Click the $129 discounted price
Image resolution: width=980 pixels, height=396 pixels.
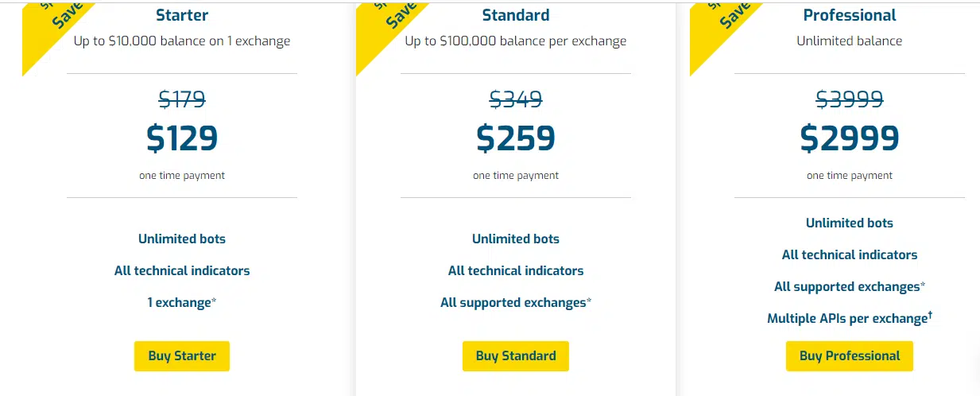[x=182, y=138]
